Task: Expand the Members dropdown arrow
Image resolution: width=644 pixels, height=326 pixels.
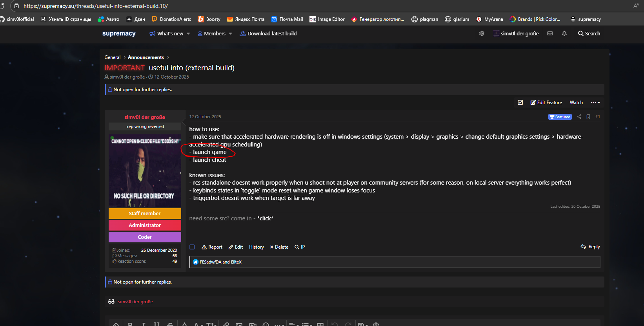Action: coord(230,34)
